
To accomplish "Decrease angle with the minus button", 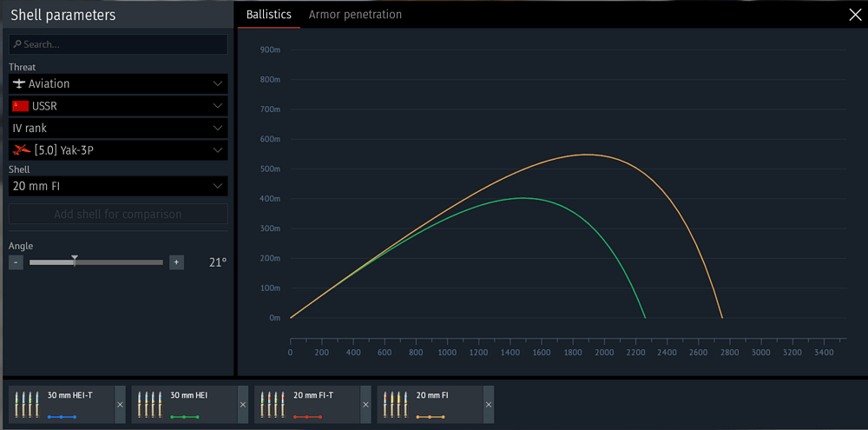I will 16,262.
